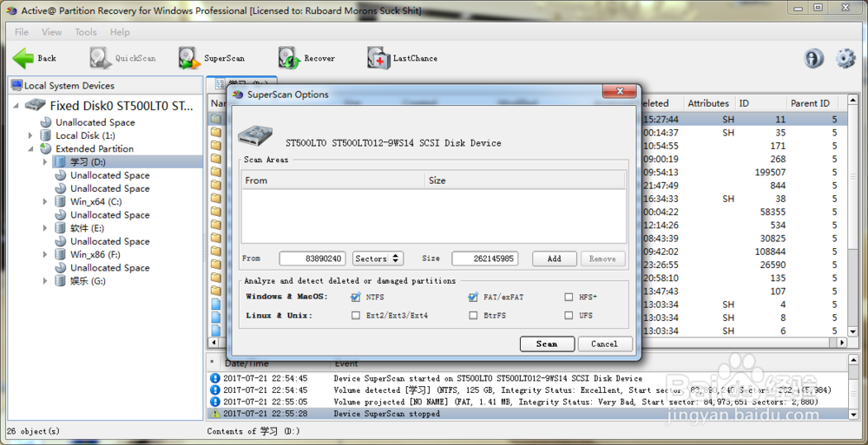868x445 pixels.
Task: Expand the 软件 (E:) node
Action: click(45, 228)
